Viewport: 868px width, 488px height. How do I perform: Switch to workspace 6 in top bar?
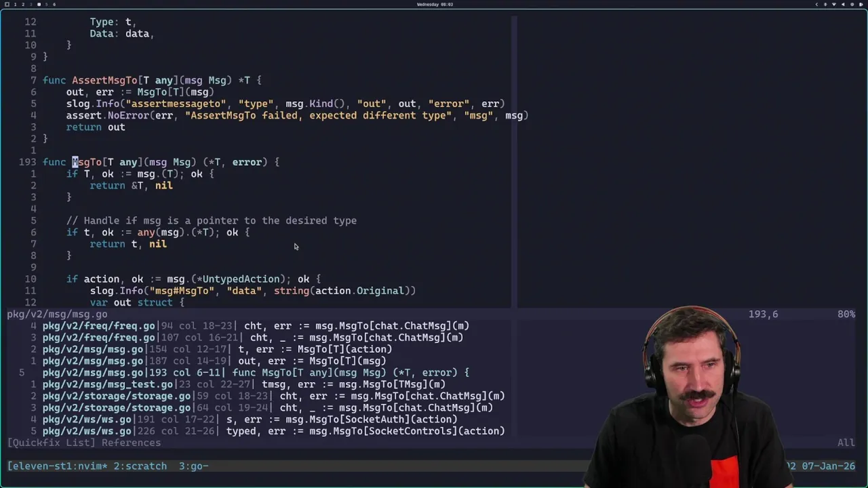[x=54, y=4]
